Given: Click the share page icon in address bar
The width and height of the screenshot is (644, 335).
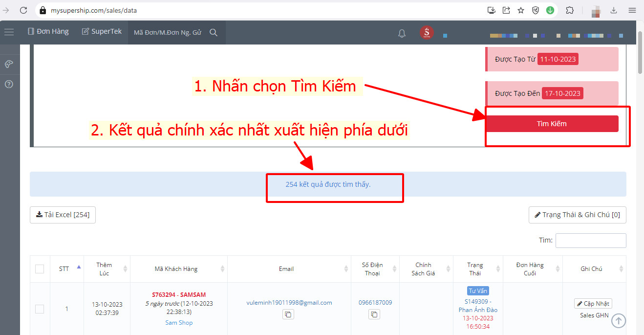Looking at the screenshot, I should click(506, 10).
